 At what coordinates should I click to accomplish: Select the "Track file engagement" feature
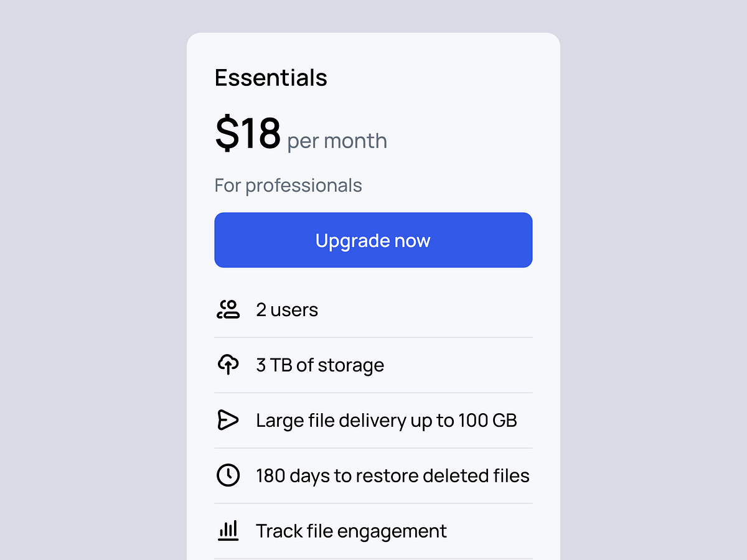point(351,531)
